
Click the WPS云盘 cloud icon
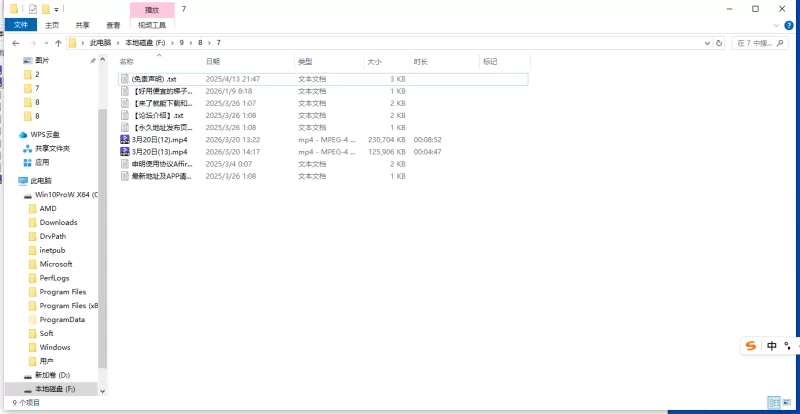[x=24, y=134]
